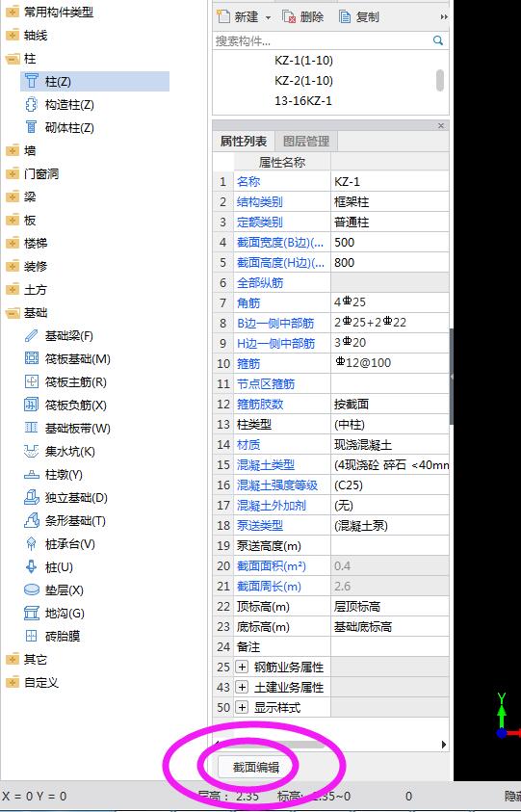Select the 构造柱(Z) icon
This screenshot has height=812, width=521.
click(x=32, y=104)
